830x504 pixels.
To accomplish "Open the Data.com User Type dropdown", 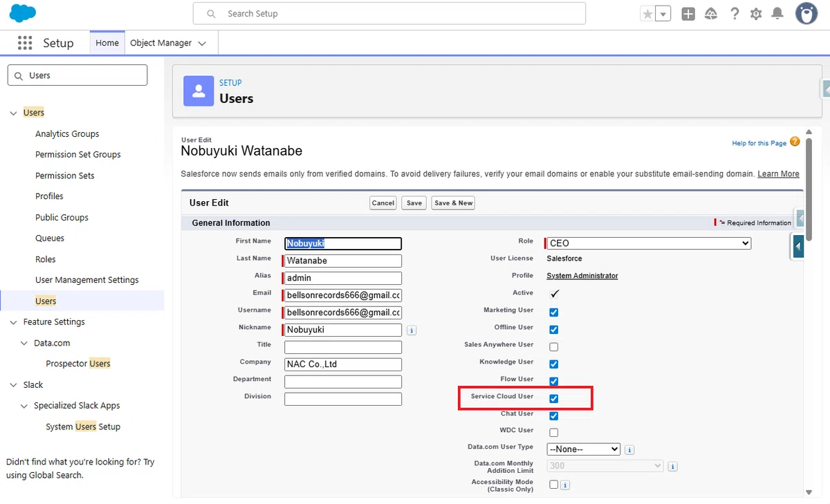I will pyautogui.click(x=584, y=449).
